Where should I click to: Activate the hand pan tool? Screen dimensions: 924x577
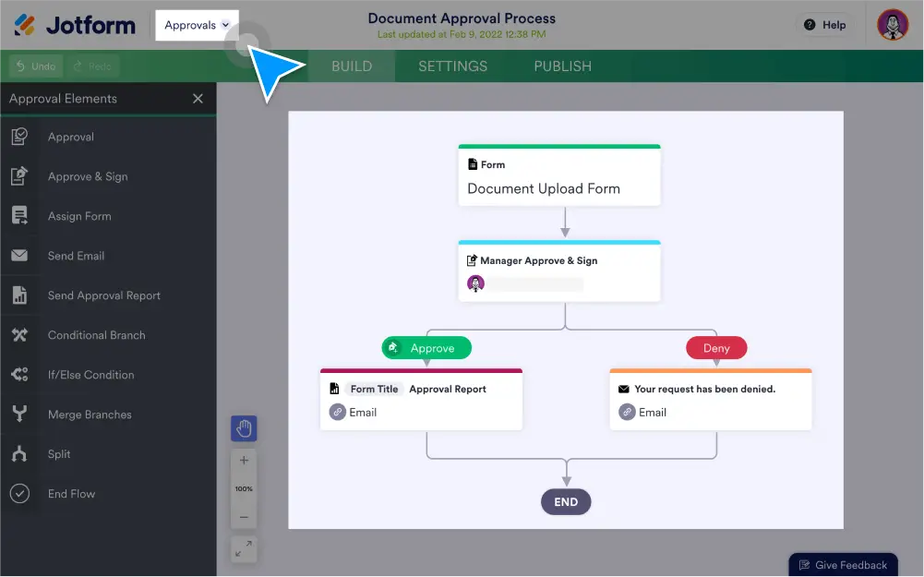coord(243,428)
